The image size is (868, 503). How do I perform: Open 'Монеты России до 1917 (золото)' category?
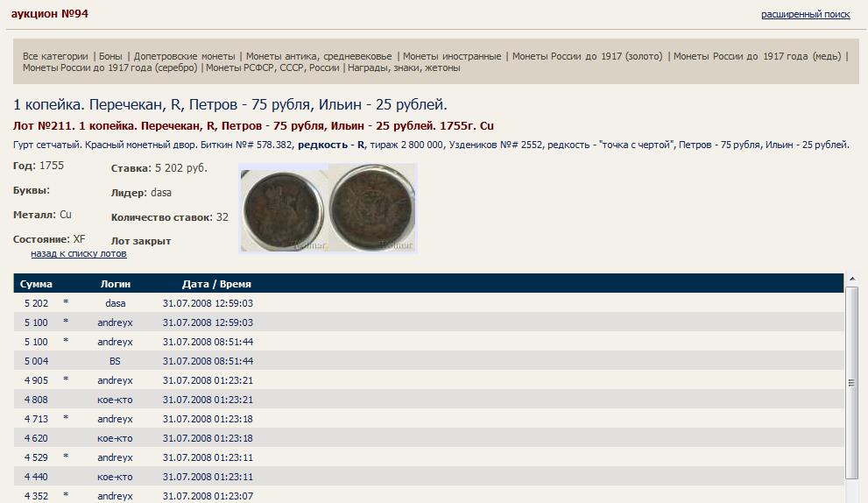click(587, 56)
